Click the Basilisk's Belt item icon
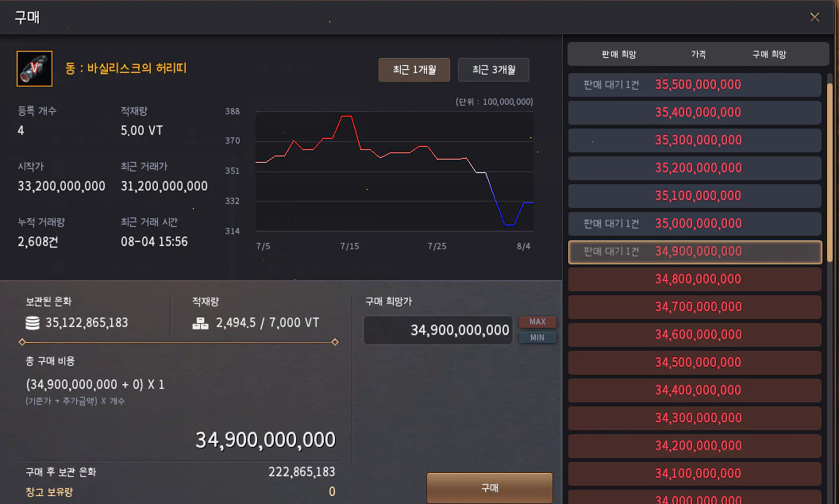The height and width of the screenshot is (504, 839). point(34,68)
